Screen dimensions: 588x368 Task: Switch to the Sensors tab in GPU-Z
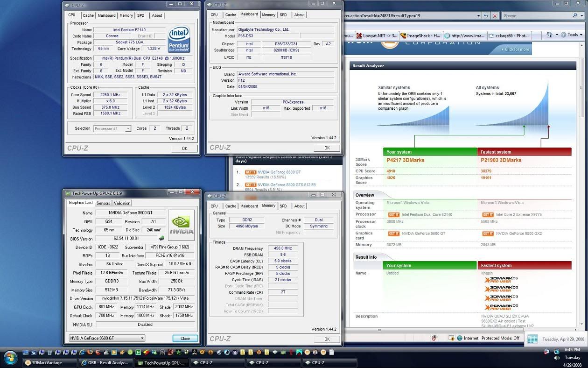coord(103,203)
